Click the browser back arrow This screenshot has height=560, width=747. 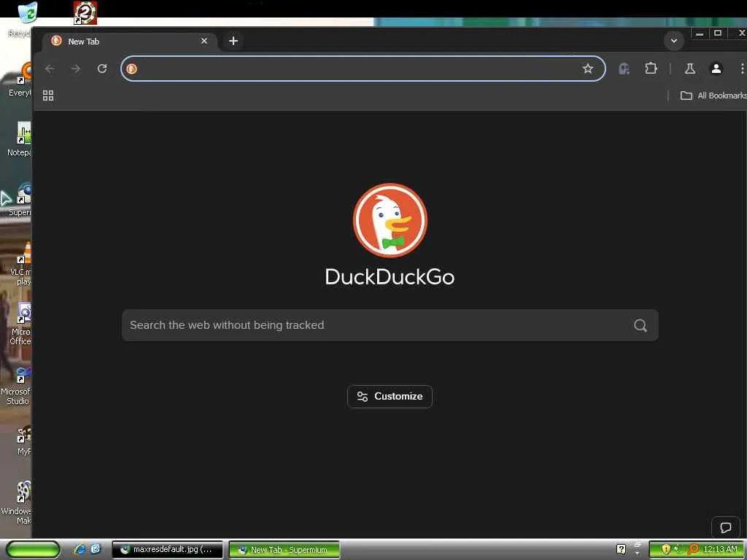click(x=50, y=69)
